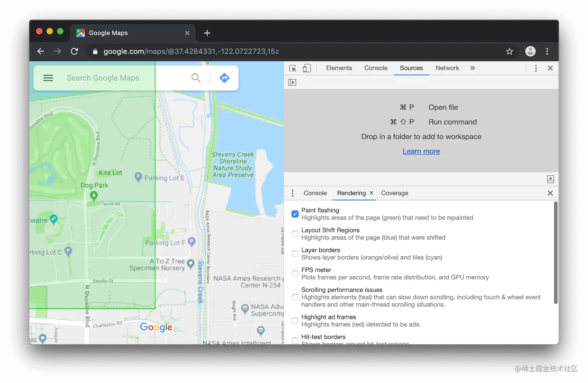Click the show debugger sidebar icon
588x383 pixels.
point(550,179)
